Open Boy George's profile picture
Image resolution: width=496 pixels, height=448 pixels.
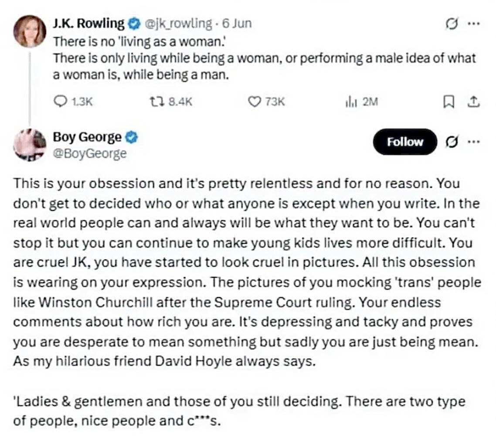(x=30, y=144)
